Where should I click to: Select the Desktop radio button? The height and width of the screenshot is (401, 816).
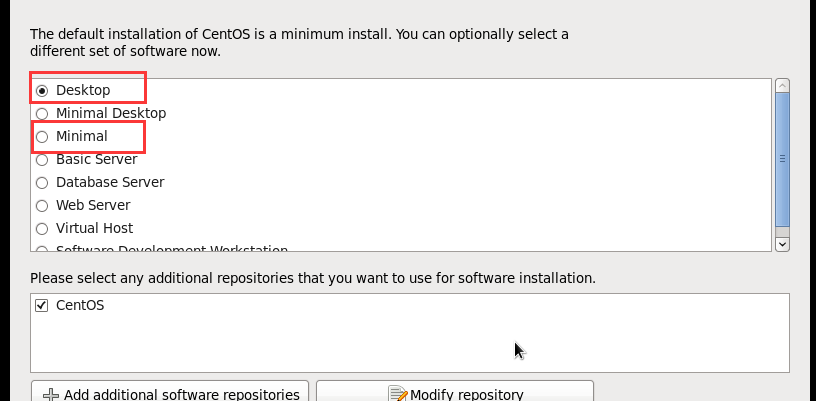pyautogui.click(x=42, y=91)
